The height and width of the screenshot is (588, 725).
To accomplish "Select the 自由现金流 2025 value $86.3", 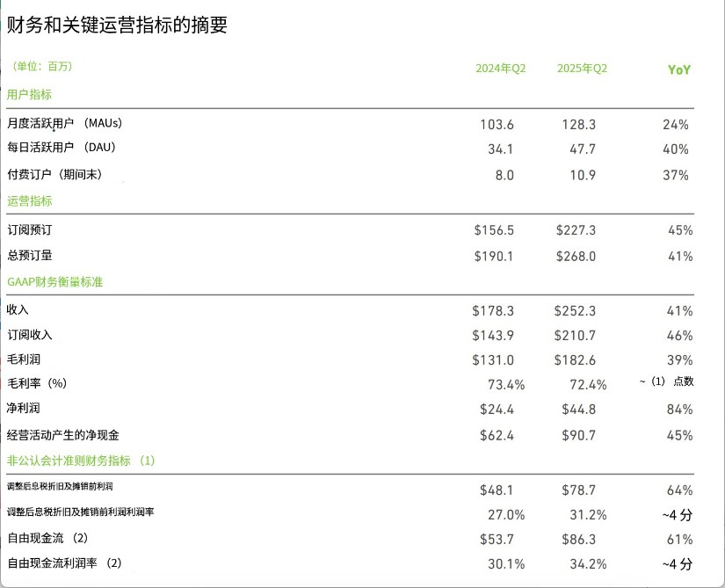I will 578,538.
